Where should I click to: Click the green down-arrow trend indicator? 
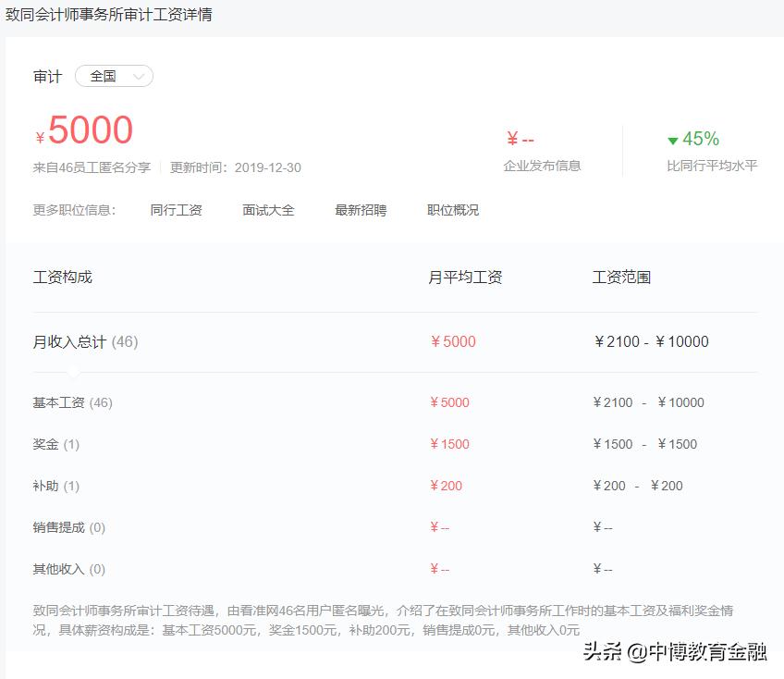coord(674,138)
